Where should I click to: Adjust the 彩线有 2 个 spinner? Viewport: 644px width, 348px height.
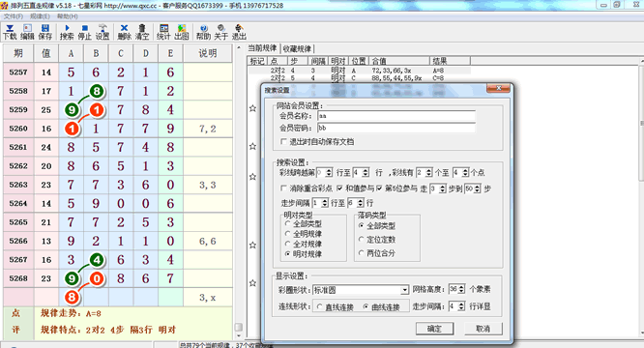point(429,172)
